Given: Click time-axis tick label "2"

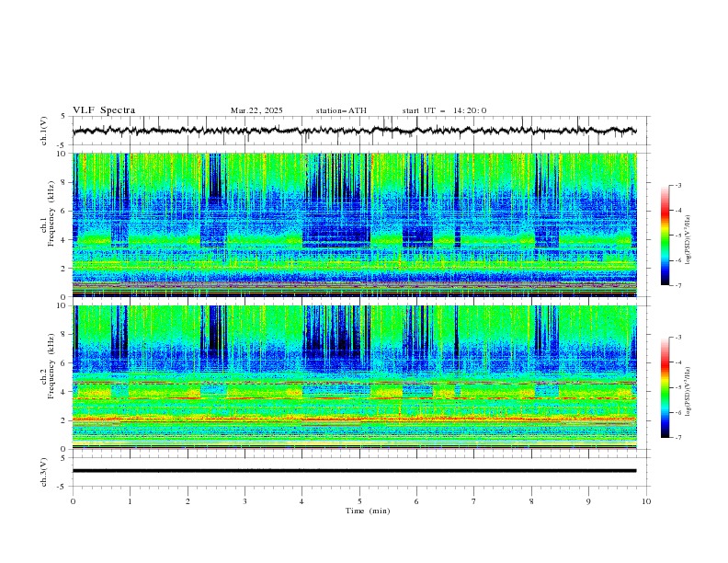Looking at the screenshot, I should pos(188,501).
